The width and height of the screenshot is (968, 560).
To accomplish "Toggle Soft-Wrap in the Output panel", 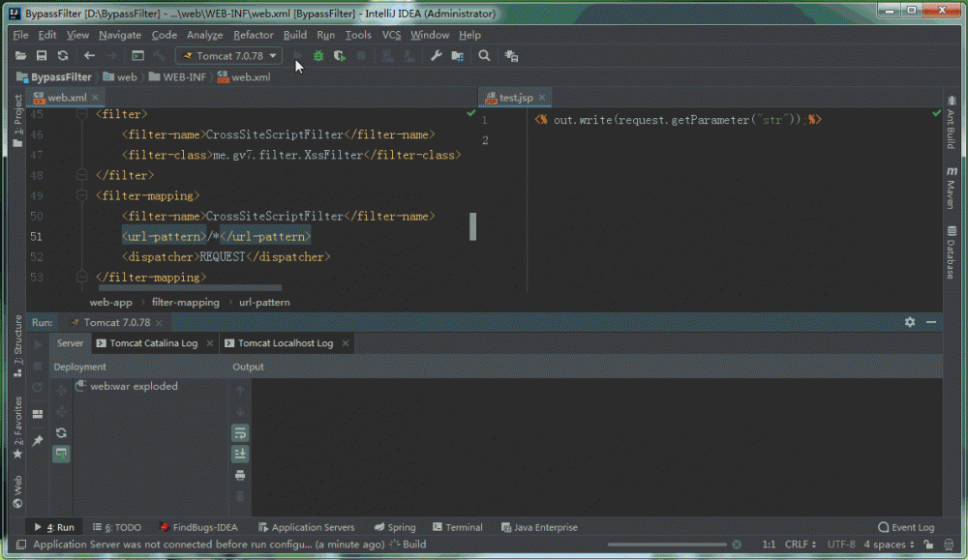I will pyautogui.click(x=240, y=432).
